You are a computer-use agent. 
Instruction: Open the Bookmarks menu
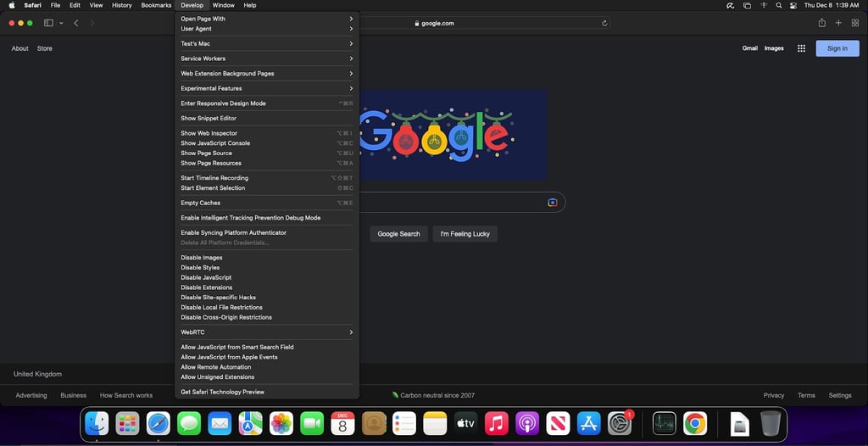click(x=156, y=5)
